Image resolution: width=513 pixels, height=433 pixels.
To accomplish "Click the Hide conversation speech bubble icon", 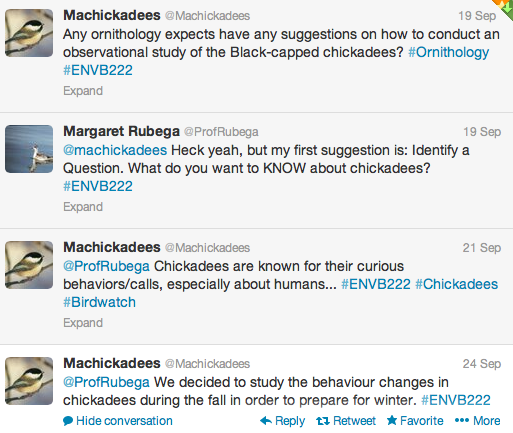I will (68, 421).
